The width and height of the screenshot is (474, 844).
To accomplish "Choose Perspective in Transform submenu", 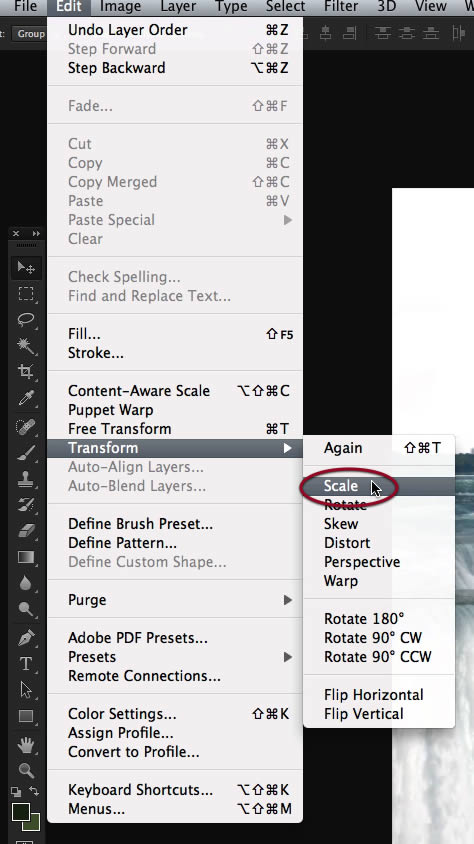I will (379, 562).
